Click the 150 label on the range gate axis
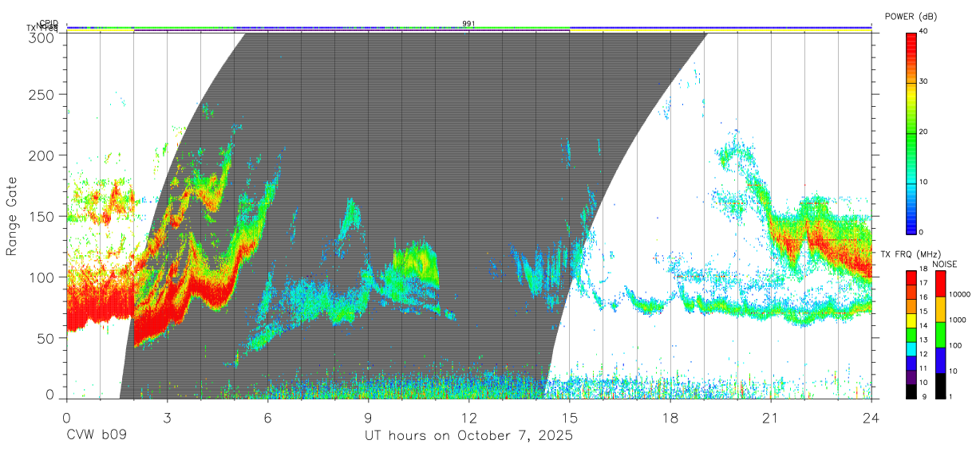This screenshot has height=452, width=980. point(43,216)
